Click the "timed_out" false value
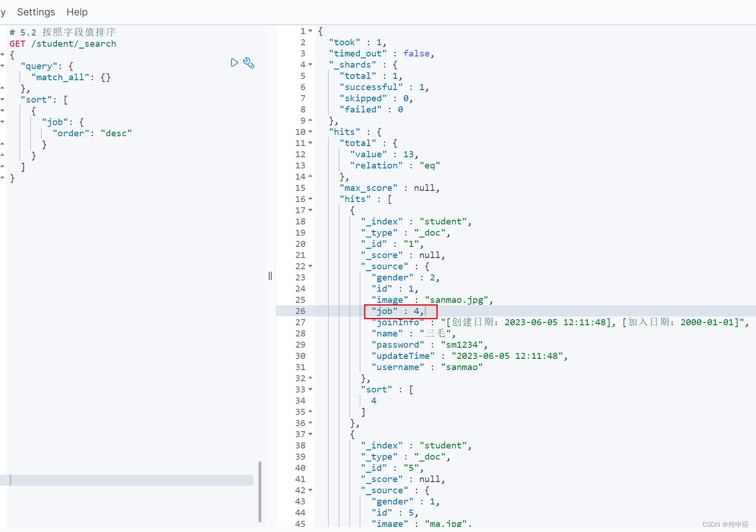The image size is (756, 532). point(416,54)
